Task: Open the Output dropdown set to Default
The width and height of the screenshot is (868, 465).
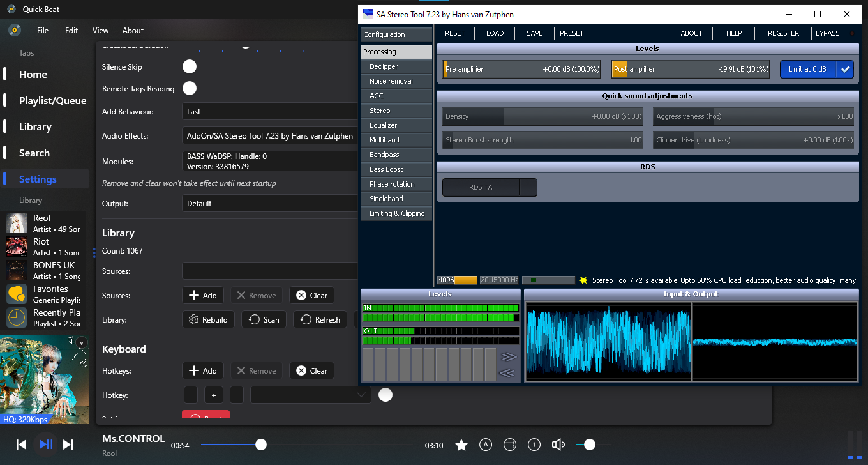Action: pyautogui.click(x=271, y=203)
